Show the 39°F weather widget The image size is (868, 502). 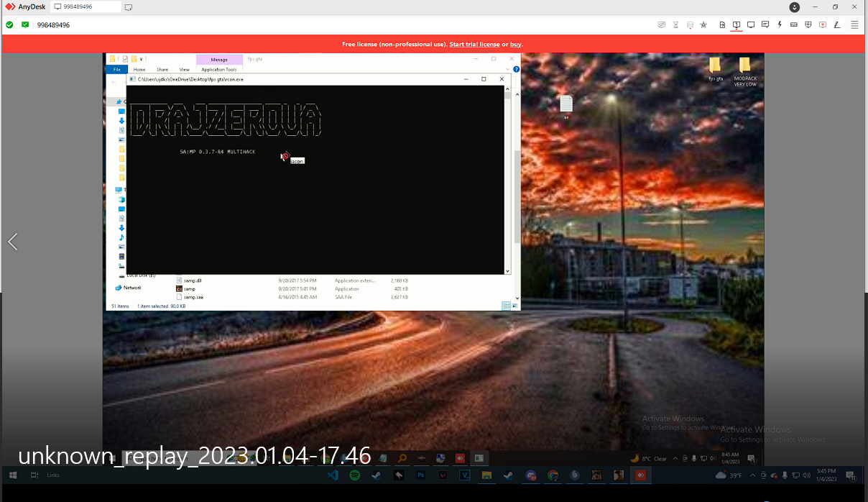click(729, 475)
